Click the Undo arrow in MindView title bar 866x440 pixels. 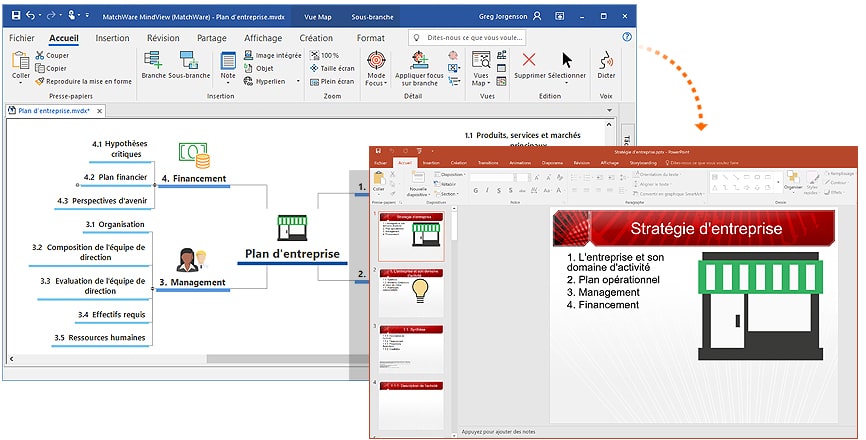(30, 16)
